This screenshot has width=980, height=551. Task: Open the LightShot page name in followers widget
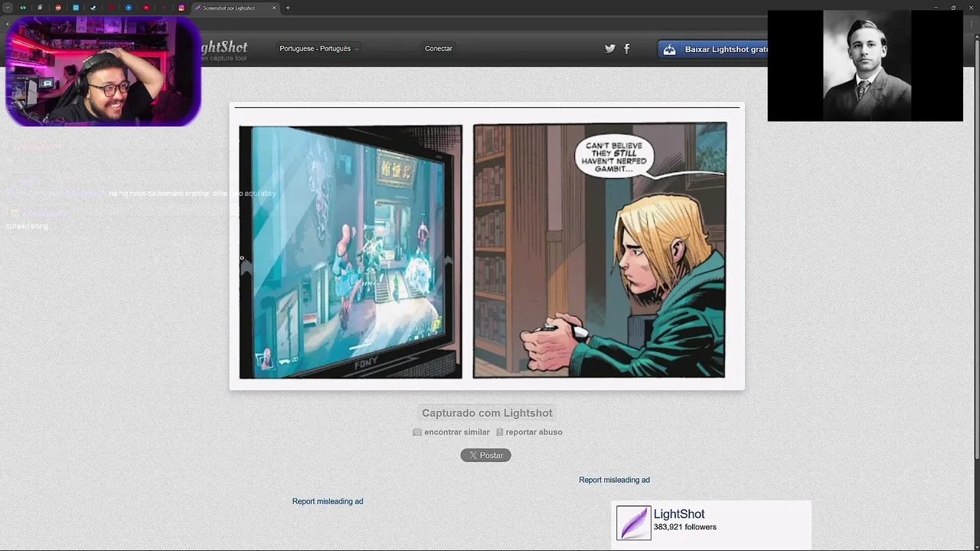679,514
